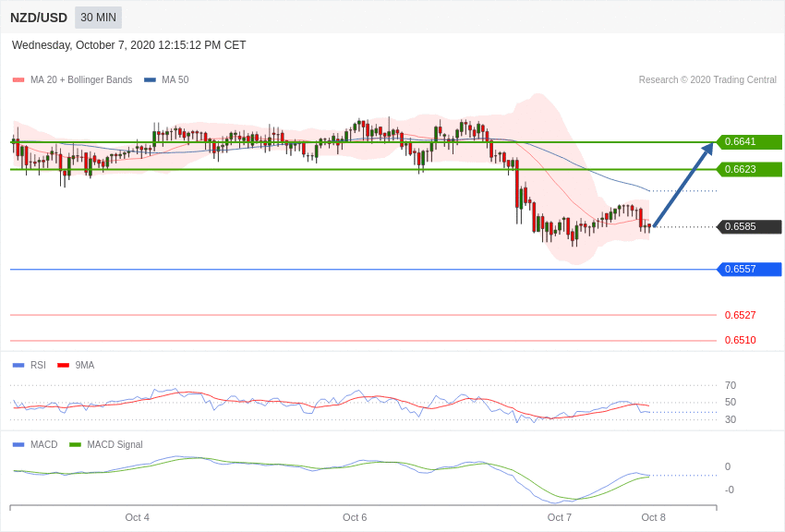
Task: Select the 0.6641 resistance price tag
Action: point(750,141)
